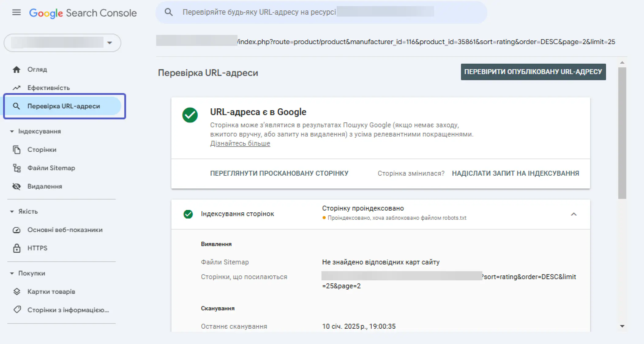Click the scrollbar down arrow

[x=622, y=326]
